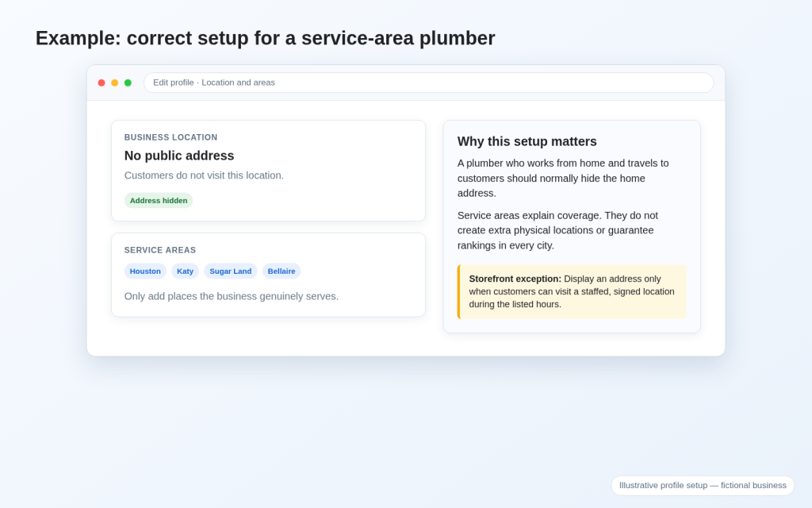Screen dimensions: 812x508
Task: Click the 'BUSINESS LOCATION' label
Action: coord(171,137)
